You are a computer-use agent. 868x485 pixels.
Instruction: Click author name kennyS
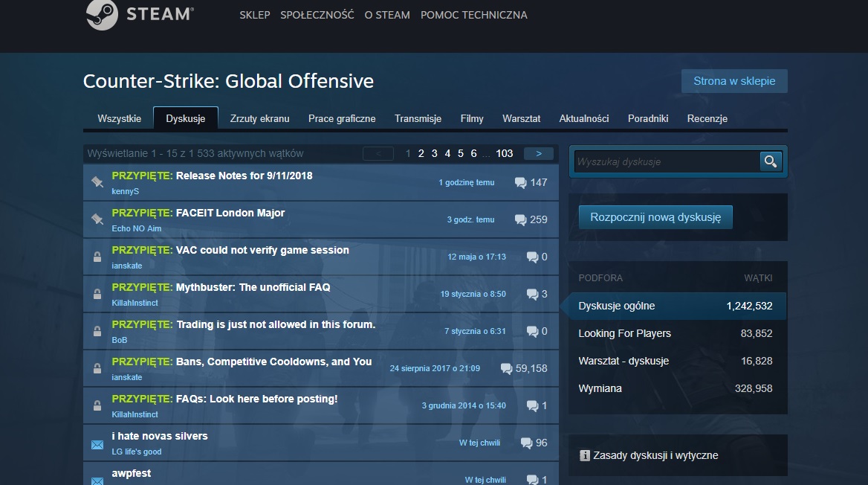(x=125, y=191)
